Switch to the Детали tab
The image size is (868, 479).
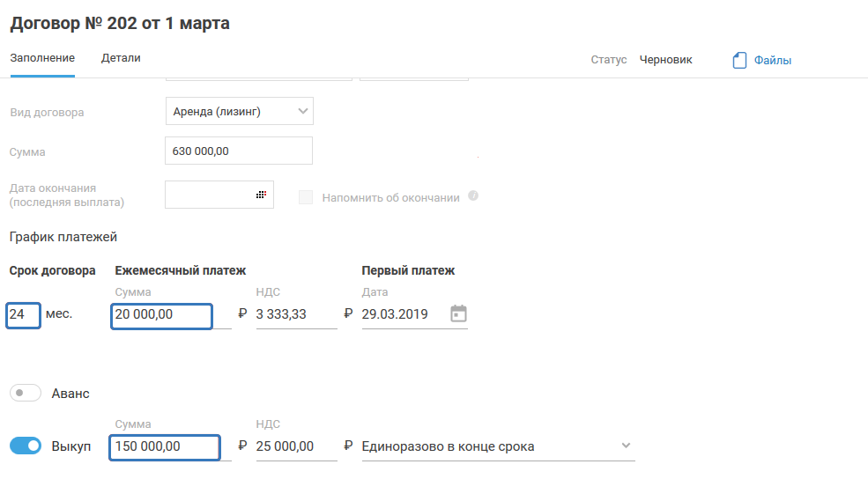click(121, 58)
